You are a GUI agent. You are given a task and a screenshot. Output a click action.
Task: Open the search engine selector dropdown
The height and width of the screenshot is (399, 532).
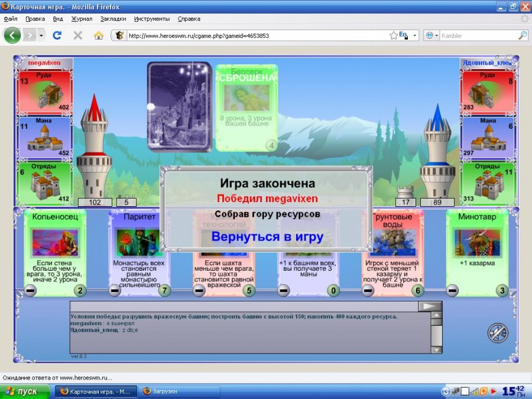point(432,35)
